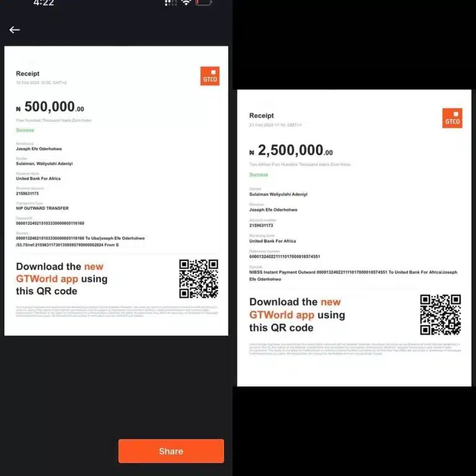Screen dimensions: 476x476
Task: Tap Success status on the 500,000 receipt
Action: coord(25,130)
